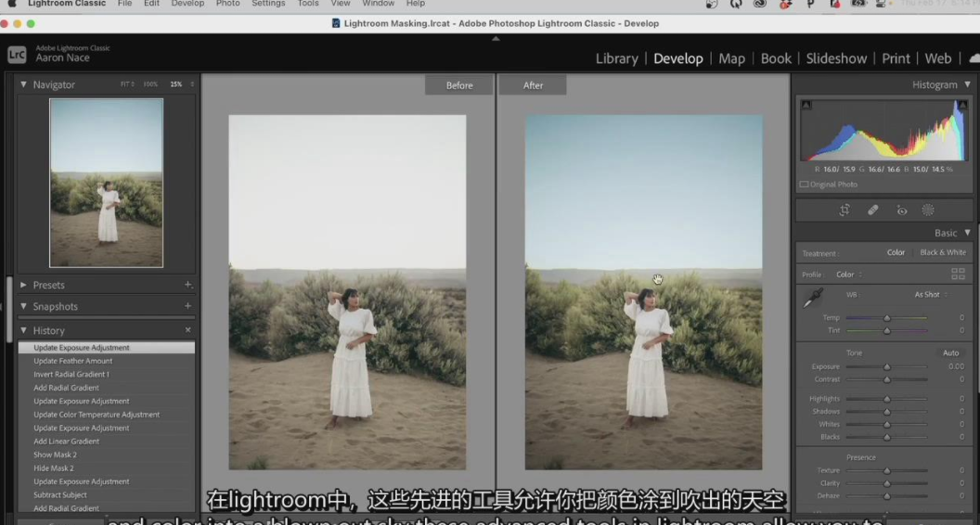Select 'Update Feather Amount' history step
The width and height of the screenshot is (980, 525).
[x=106, y=361]
